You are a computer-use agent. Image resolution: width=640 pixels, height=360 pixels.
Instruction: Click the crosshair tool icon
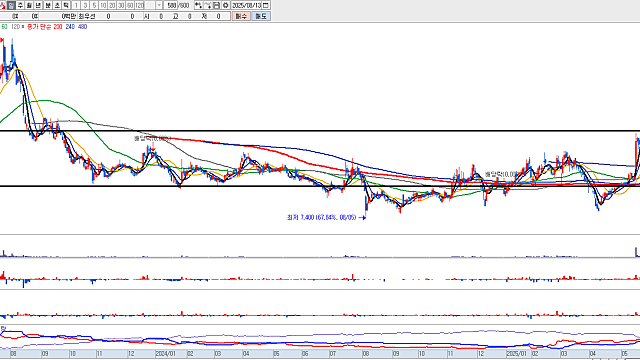[x=198, y=5]
